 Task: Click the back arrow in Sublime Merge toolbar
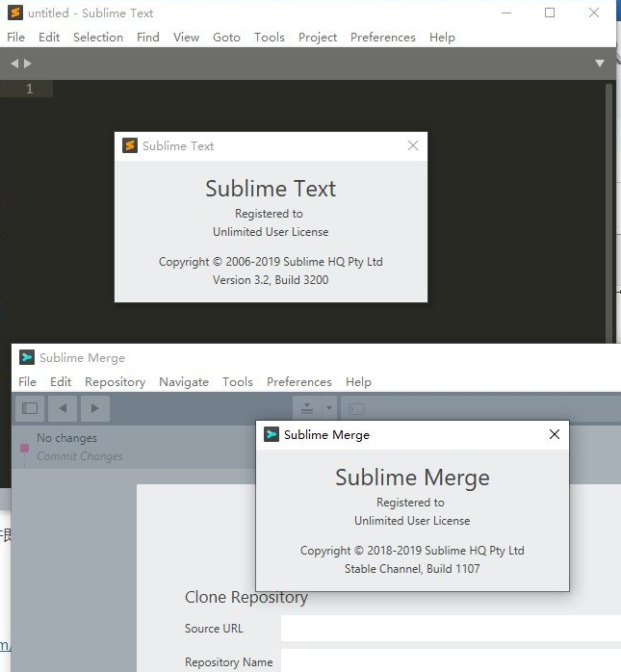(63, 408)
